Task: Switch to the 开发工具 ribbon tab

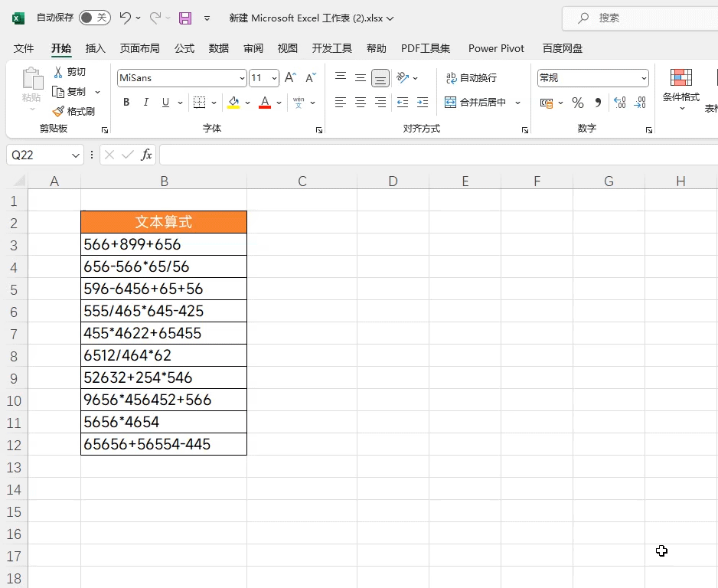Action: point(332,48)
